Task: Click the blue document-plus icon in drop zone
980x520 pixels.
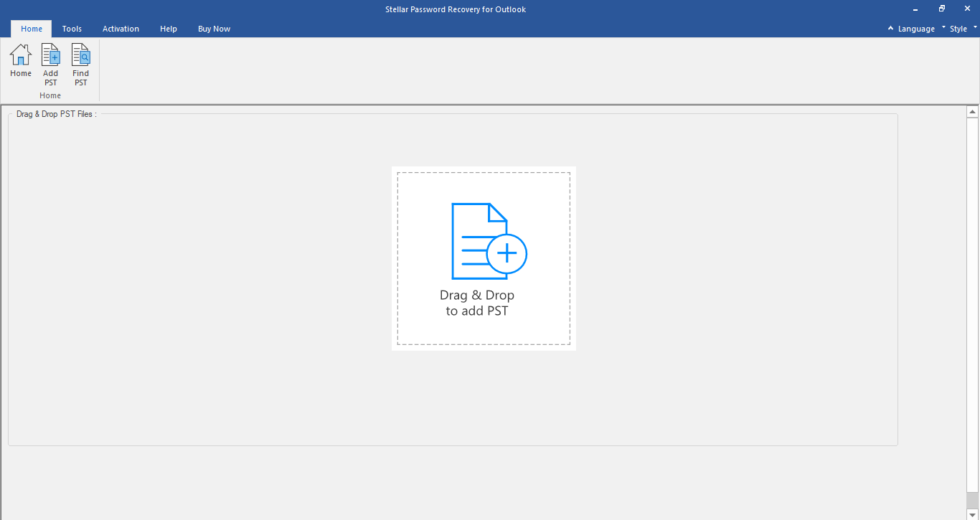Action: pos(489,241)
